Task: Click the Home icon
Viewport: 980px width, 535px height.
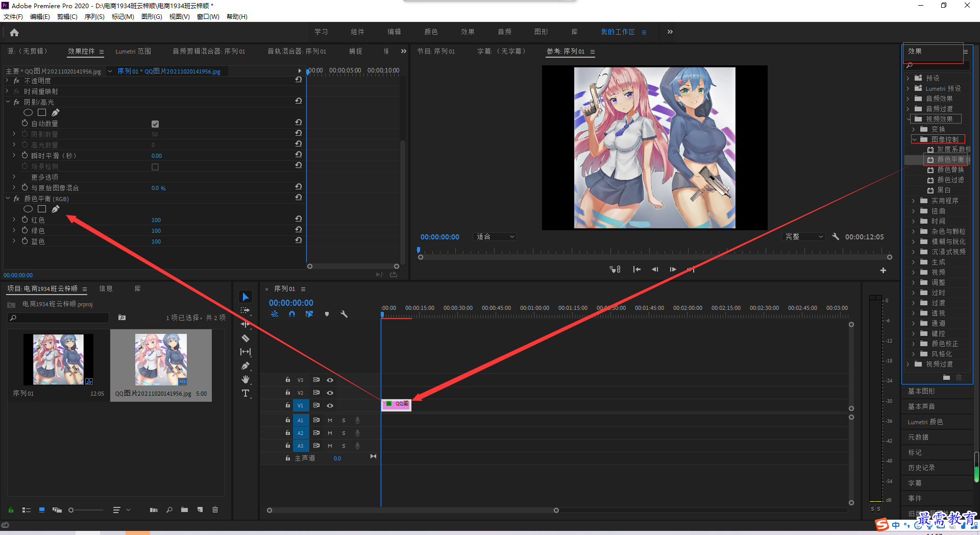Action: pos(14,32)
